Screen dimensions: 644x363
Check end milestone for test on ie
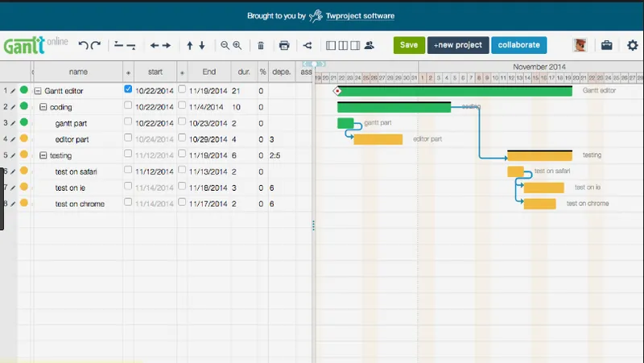click(182, 186)
